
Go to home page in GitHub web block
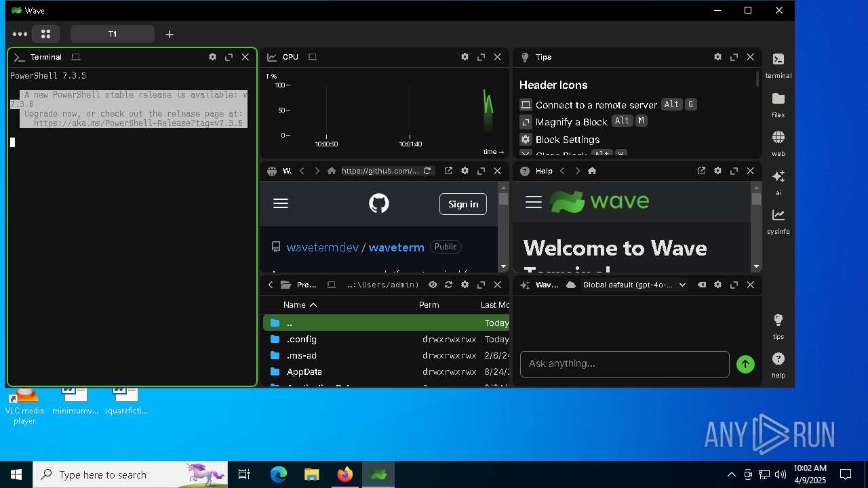332,171
